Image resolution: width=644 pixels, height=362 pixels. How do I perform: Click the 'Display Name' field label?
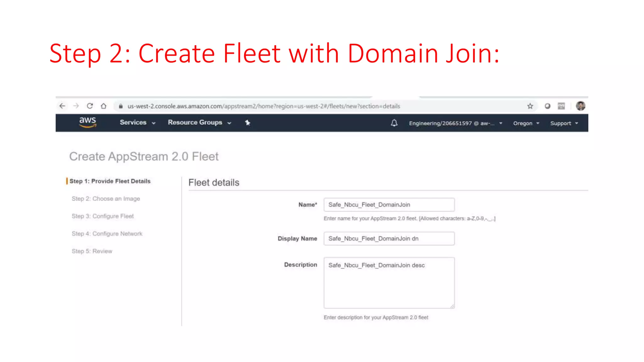click(297, 239)
